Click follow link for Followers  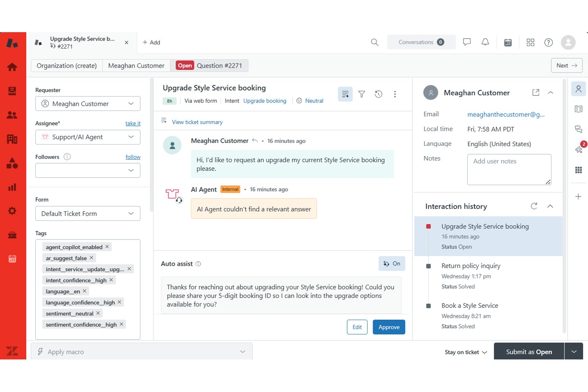coord(133,157)
